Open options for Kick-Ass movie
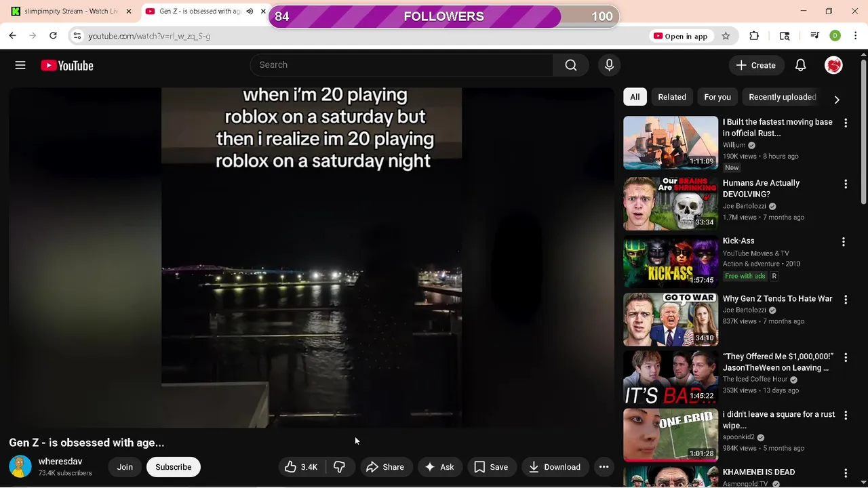Screen dimensions: 868x488 [x=844, y=242]
